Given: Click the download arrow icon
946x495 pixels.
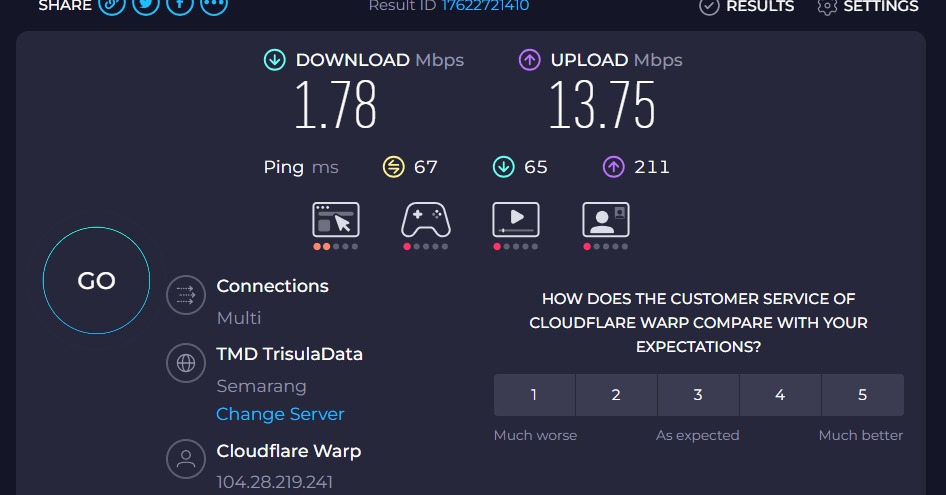Looking at the screenshot, I should [275, 60].
